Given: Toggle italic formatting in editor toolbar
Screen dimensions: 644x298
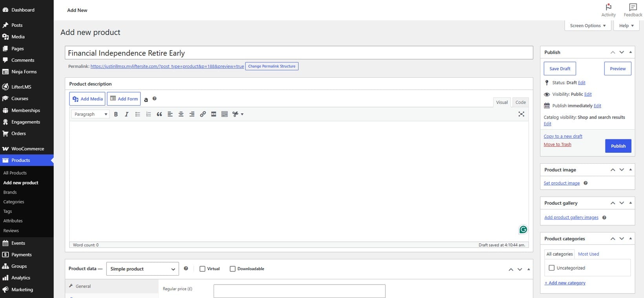Looking at the screenshot, I should tap(126, 114).
